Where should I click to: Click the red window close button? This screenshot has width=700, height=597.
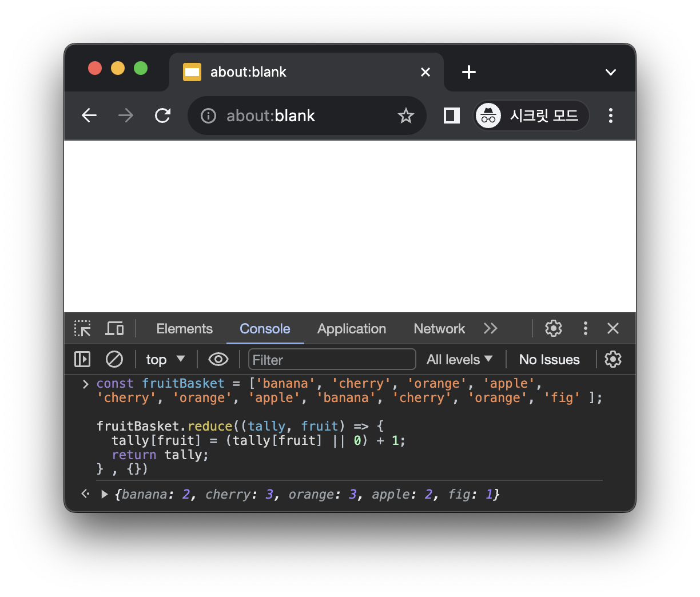tap(95, 68)
